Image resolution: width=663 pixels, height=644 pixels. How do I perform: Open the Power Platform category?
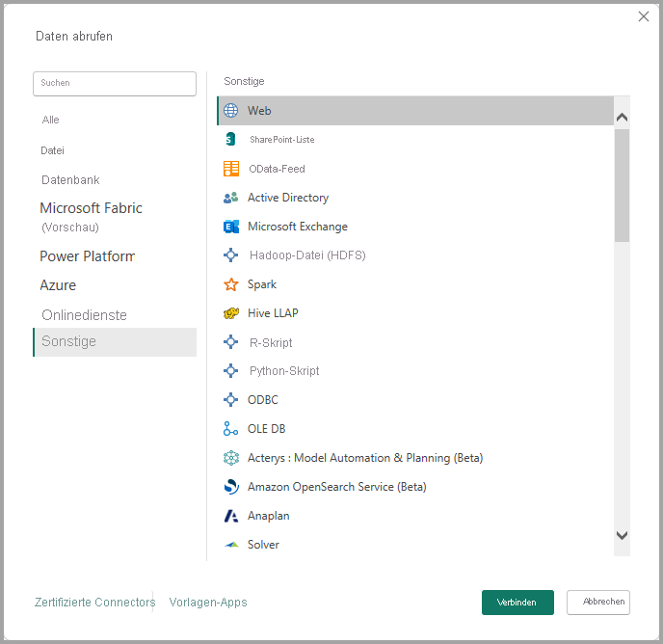[x=88, y=256]
